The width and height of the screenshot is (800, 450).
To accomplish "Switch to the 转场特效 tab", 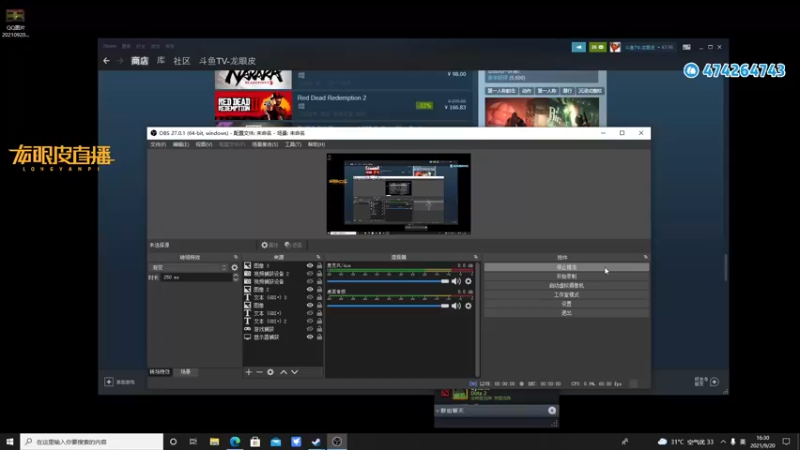I will (160, 372).
